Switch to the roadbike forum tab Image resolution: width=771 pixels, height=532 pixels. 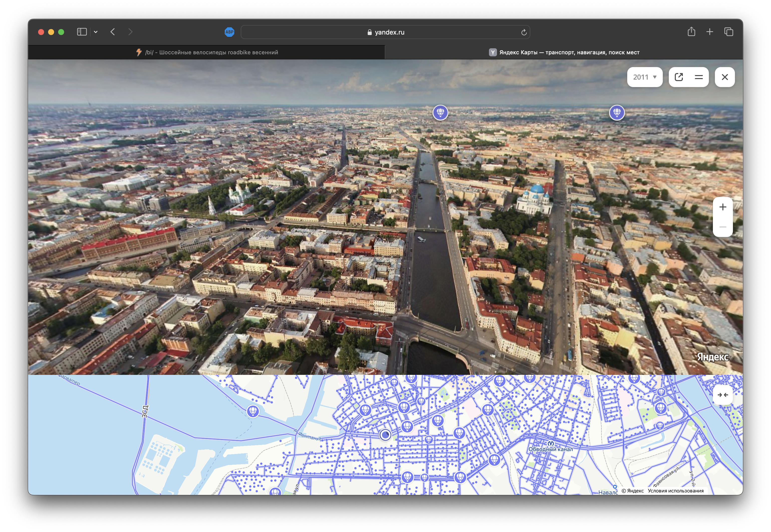point(207,52)
